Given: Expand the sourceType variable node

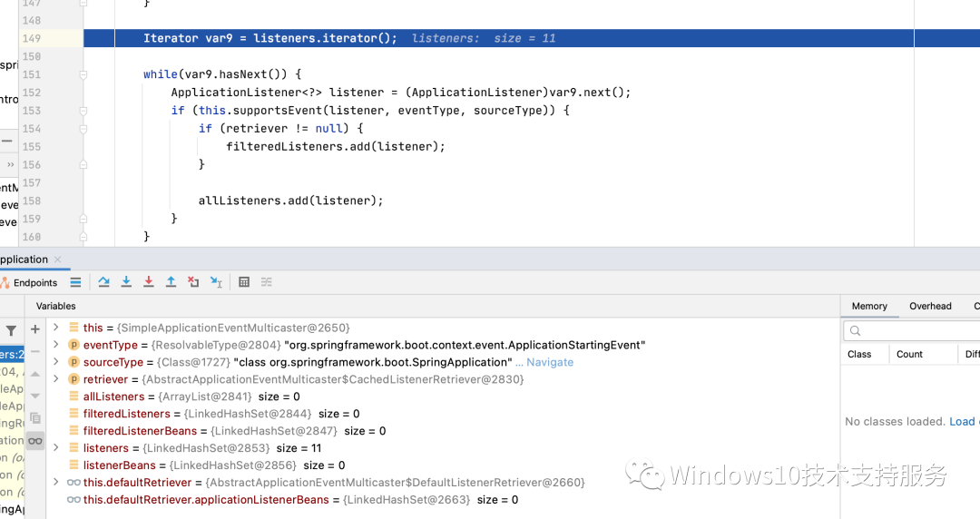Looking at the screenshot, I should tap(55, 361).
